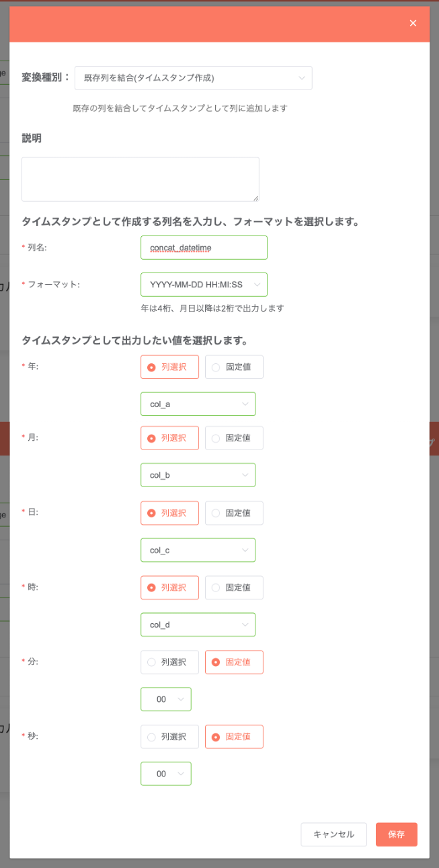439x868 pixels.
Task: Click the キャンセル button
Action: tap(333, 834)
